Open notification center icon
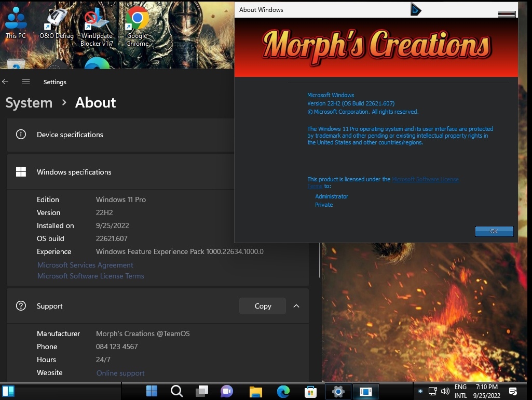 513,391
